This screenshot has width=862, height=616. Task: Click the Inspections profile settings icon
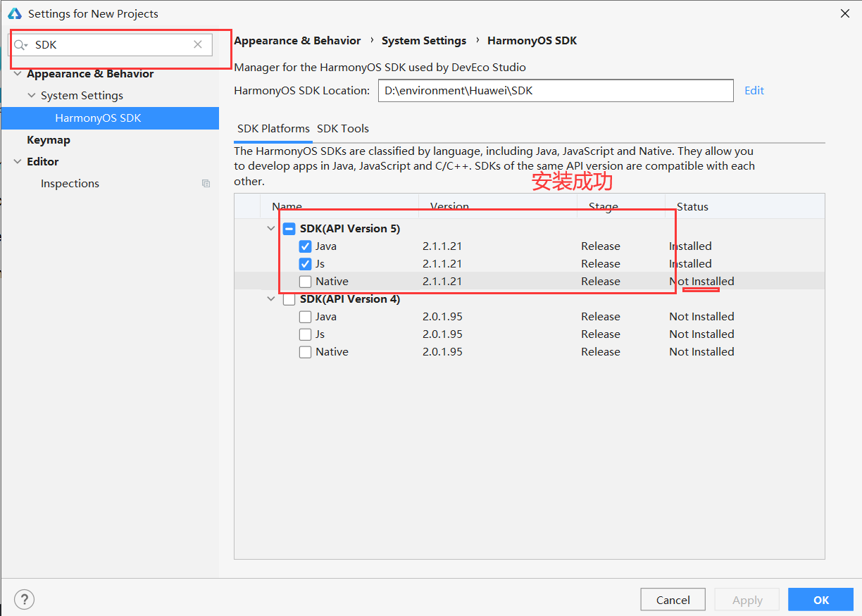206,184
